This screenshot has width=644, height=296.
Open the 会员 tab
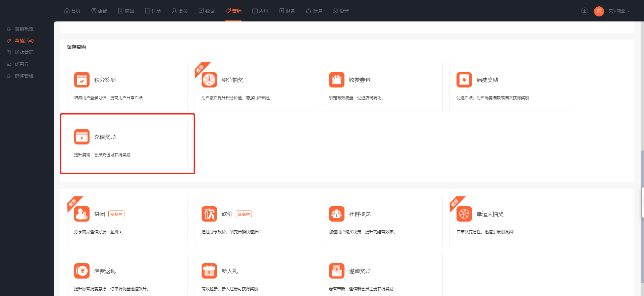(x=180, y=11)
